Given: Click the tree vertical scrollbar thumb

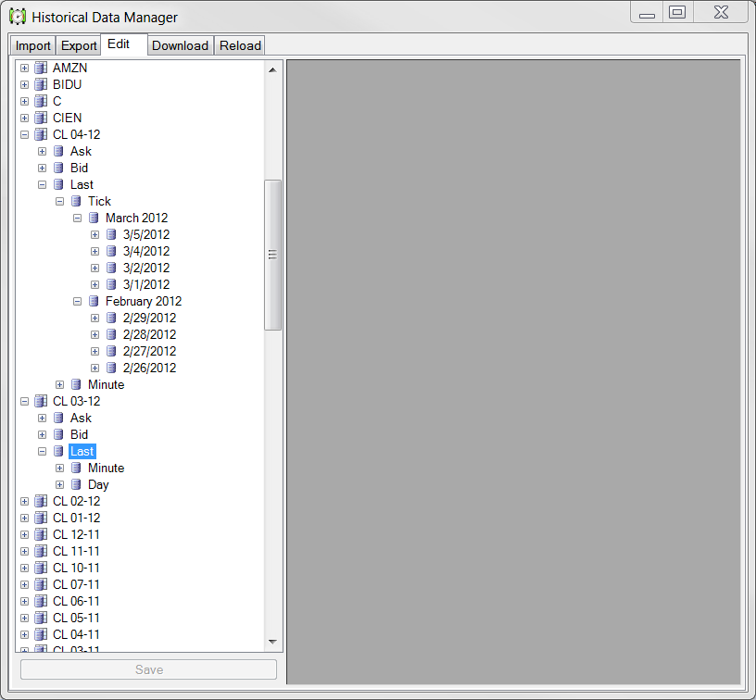Looking at the screenshot, I should tap(272, 255).
